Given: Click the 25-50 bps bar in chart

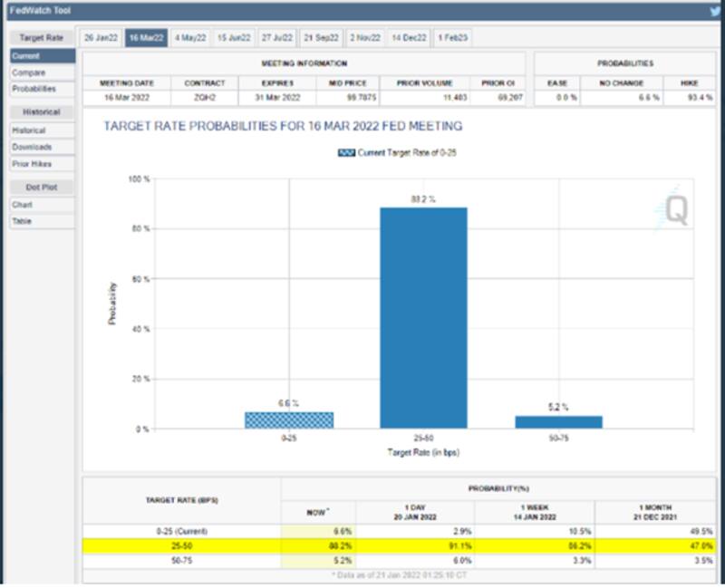Looking at the screenshot, I should pyautogui.click(x=423, y=317).
